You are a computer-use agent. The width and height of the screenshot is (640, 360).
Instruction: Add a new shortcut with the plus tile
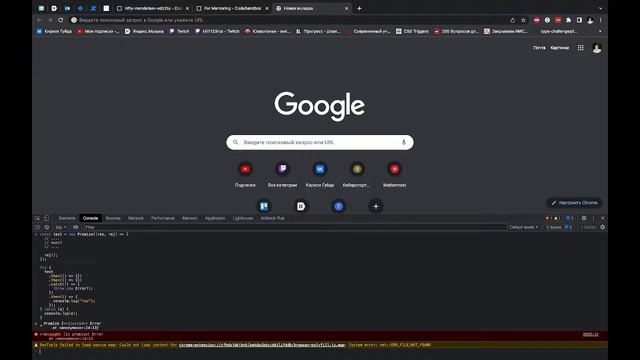click(x=376, y=206)
